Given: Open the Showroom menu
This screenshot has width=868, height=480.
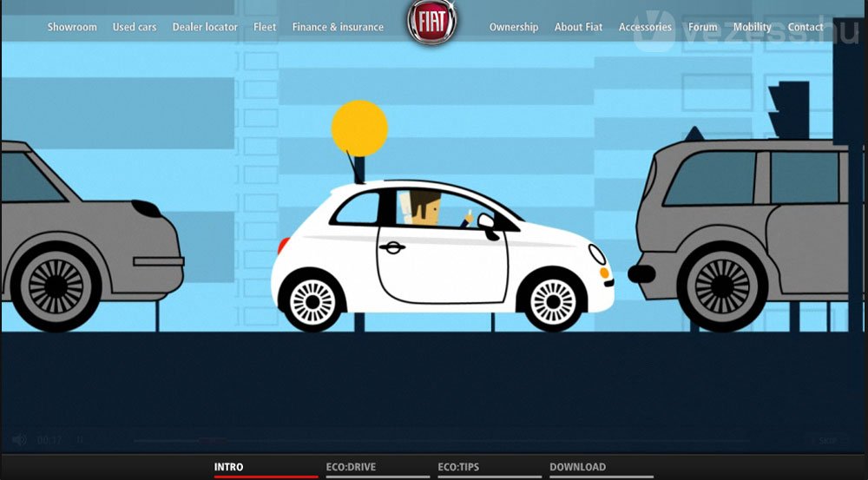Looking at the screenshot, I should point(72,27).
